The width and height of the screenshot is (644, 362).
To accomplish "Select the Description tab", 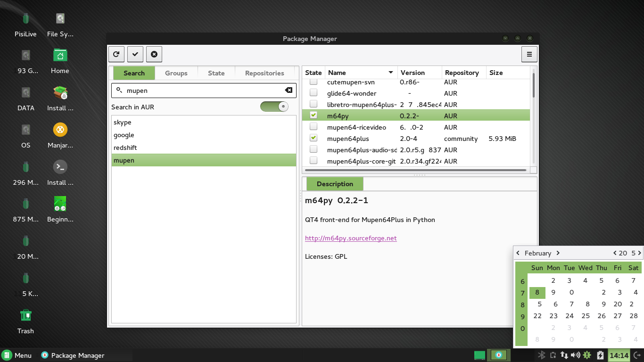I will click(x=335, y=184).
